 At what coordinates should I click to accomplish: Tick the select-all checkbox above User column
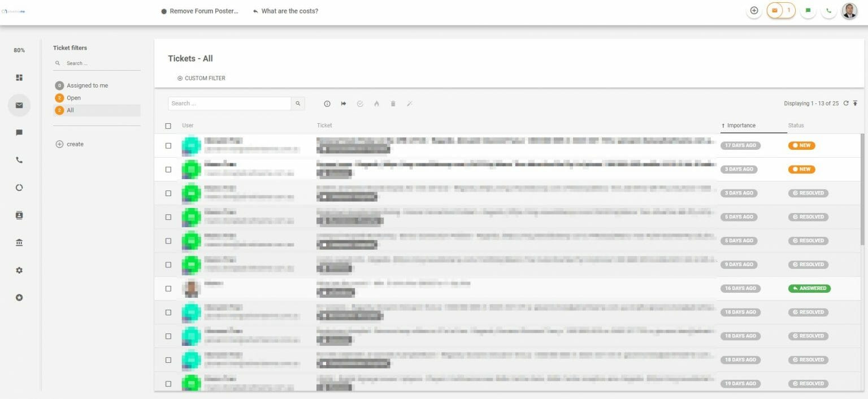pyautogui.click(x=168, y=125)
